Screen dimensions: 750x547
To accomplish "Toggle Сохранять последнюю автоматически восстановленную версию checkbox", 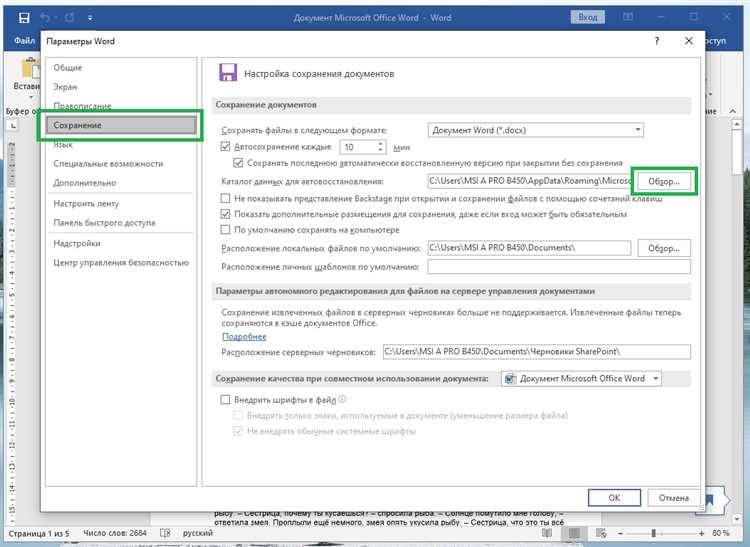I will point(238,163).
